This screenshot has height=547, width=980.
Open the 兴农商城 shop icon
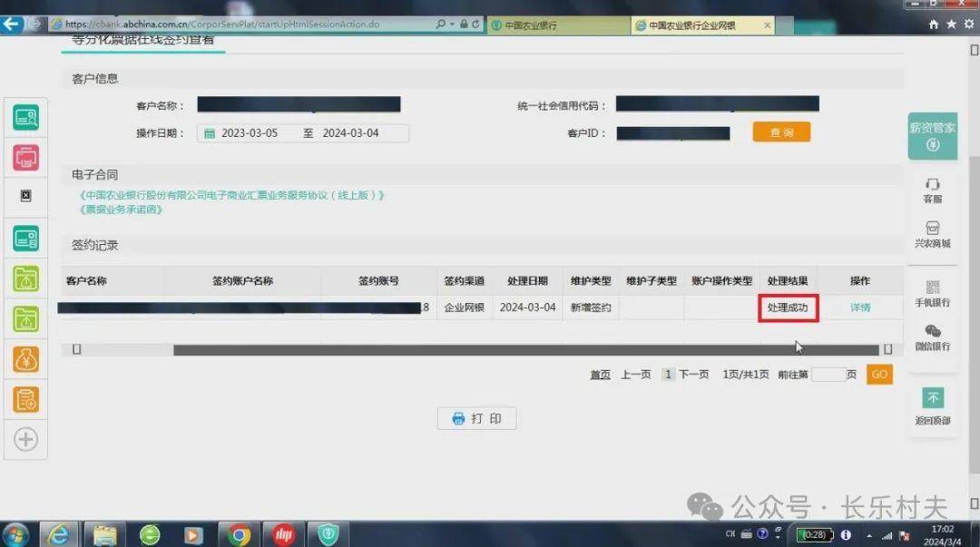pos(932,234)
